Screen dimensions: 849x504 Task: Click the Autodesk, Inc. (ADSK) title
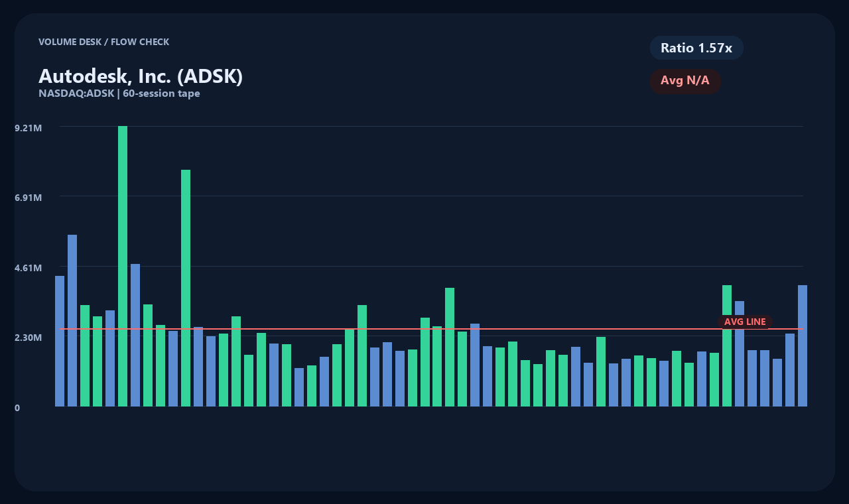[141, 76]
